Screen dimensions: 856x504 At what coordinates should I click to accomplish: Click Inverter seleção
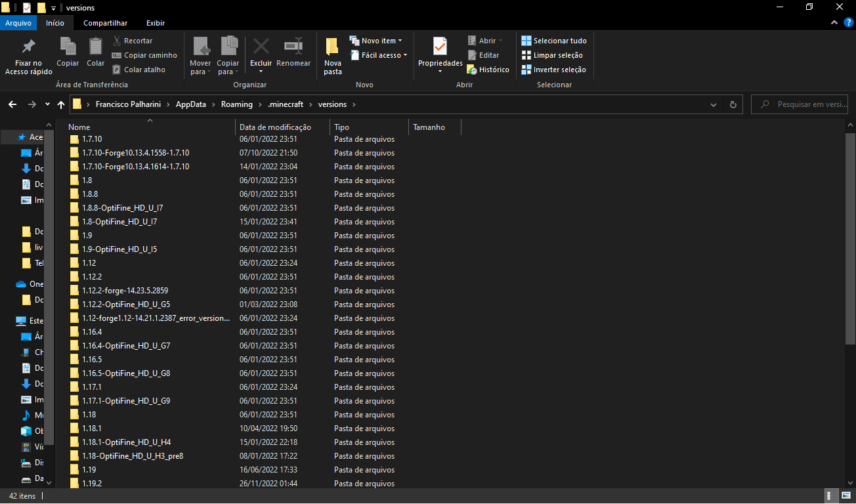pos(553,70)
